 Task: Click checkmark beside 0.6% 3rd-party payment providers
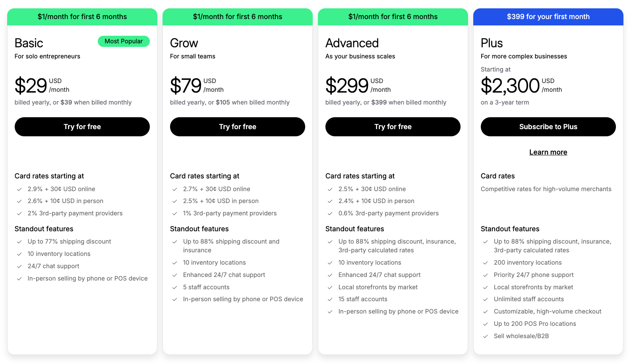pos(330,214)
